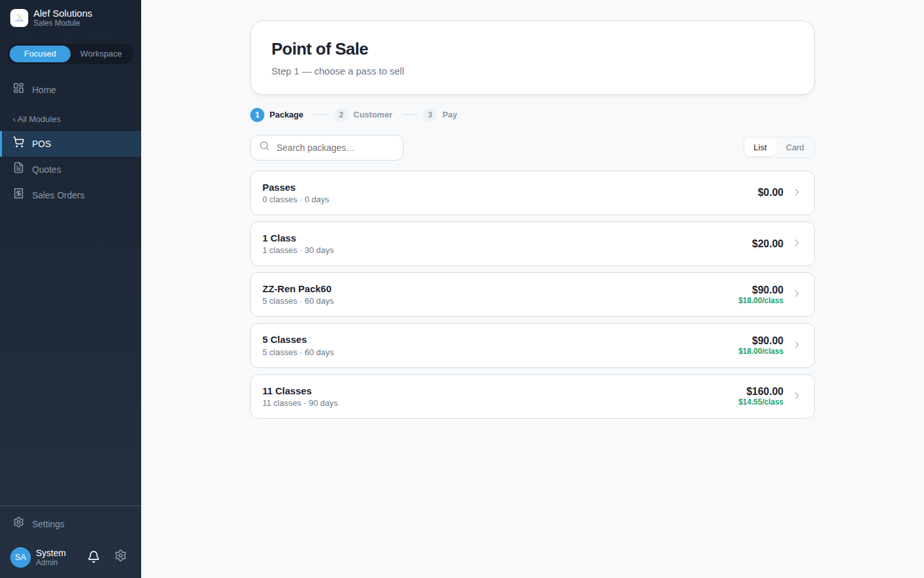Open the 1 Class row chevron

797,243
